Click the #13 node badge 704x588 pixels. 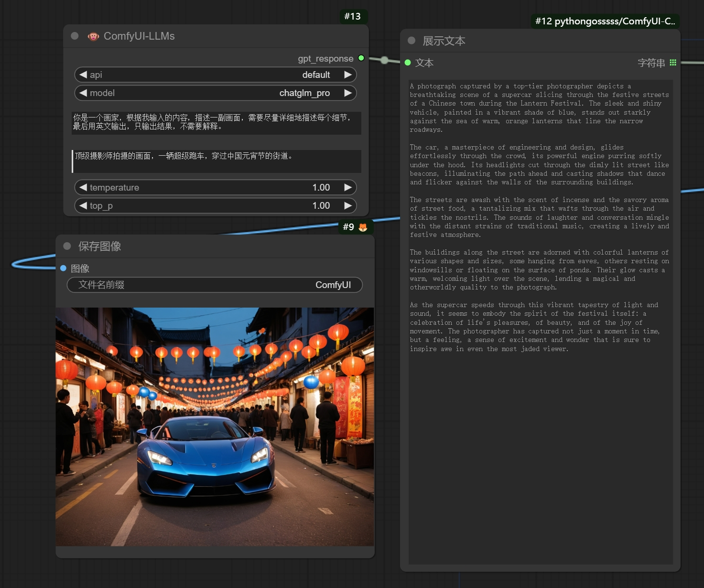click(353, 16)
